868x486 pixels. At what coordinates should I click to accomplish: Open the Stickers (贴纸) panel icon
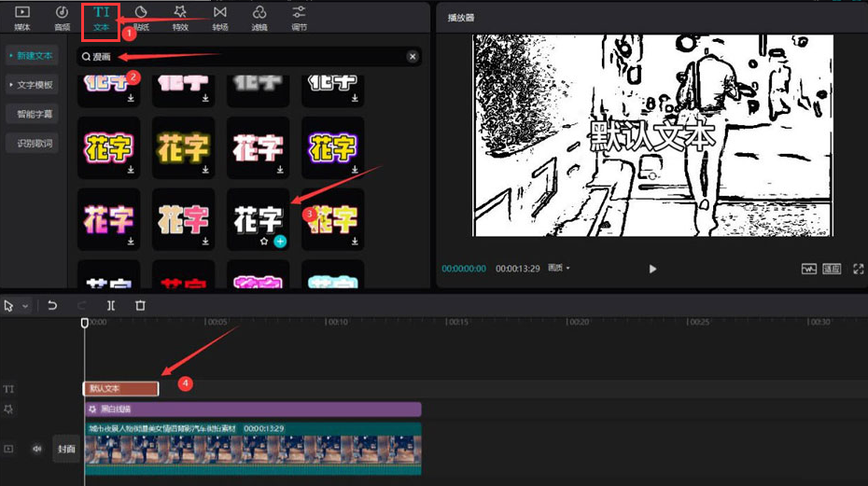click(141, 18)
